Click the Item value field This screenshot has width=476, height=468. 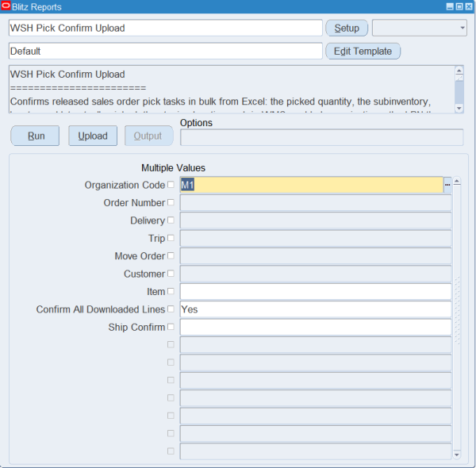pos(316,292)
